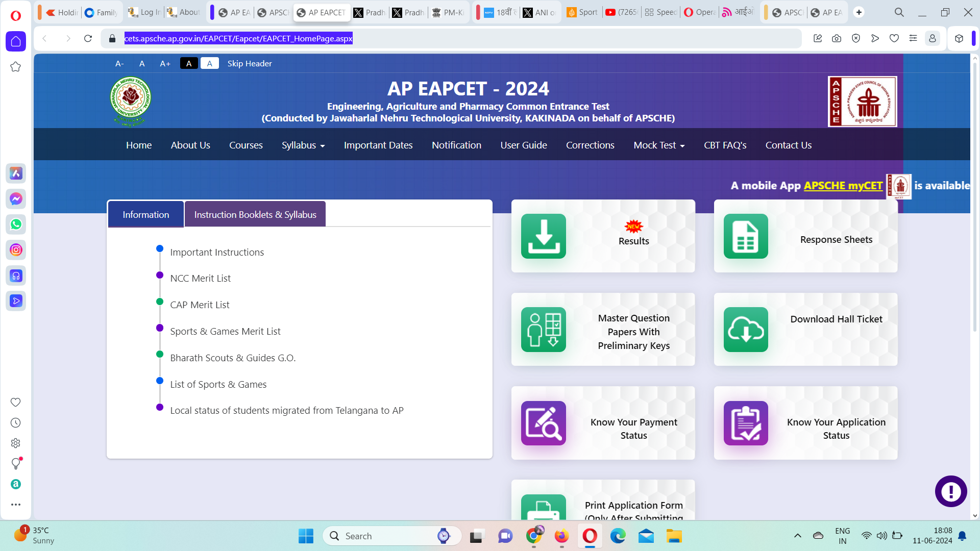Open List of Sports & Games link
980x551 pixels.
pyautogui.click(x=218, y=384)
